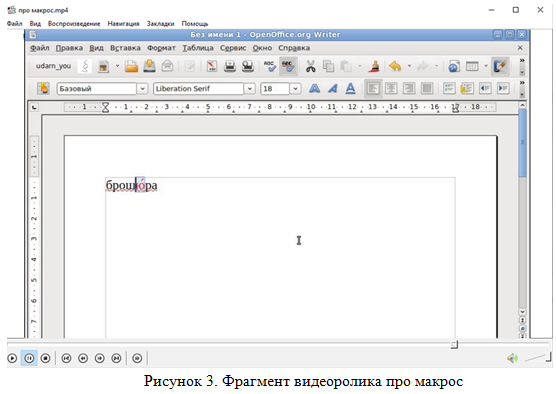Viewport: 556px width, 394px height.
Task: Click the Send document by e-mail icon
Action: 167,66
